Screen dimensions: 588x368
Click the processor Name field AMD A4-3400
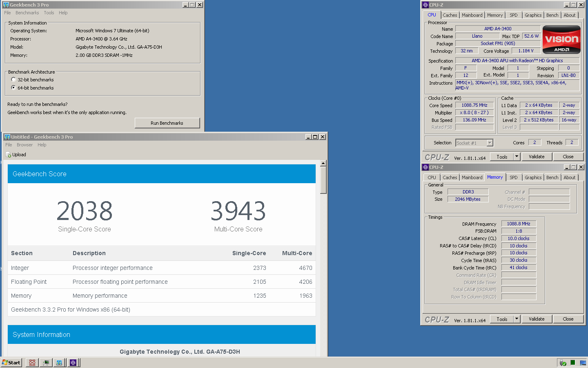498,29
